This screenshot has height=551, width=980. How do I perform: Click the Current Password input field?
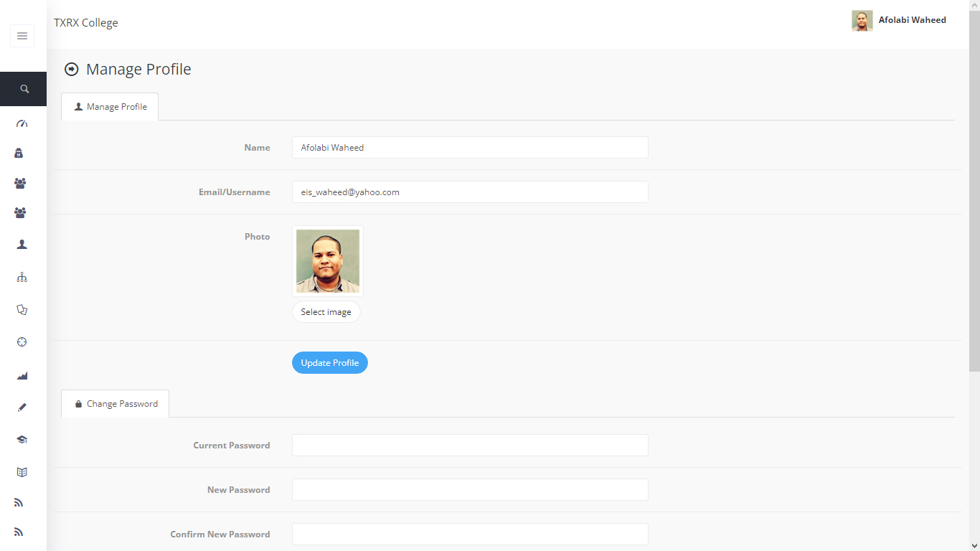(x=469, y=445)
